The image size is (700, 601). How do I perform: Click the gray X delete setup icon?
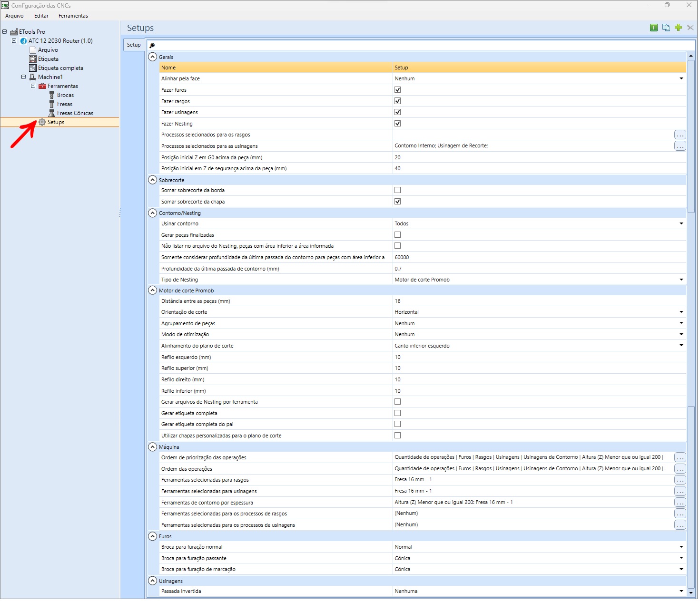[690, 28]
